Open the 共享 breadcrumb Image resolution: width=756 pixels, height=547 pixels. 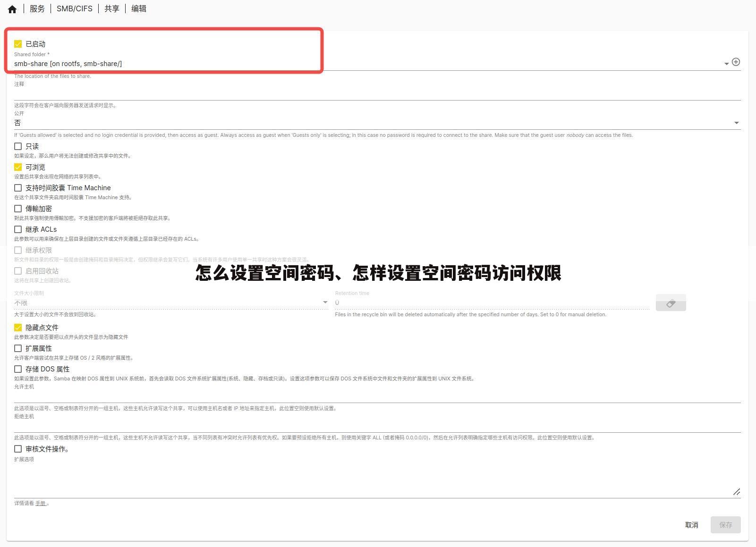112,8
